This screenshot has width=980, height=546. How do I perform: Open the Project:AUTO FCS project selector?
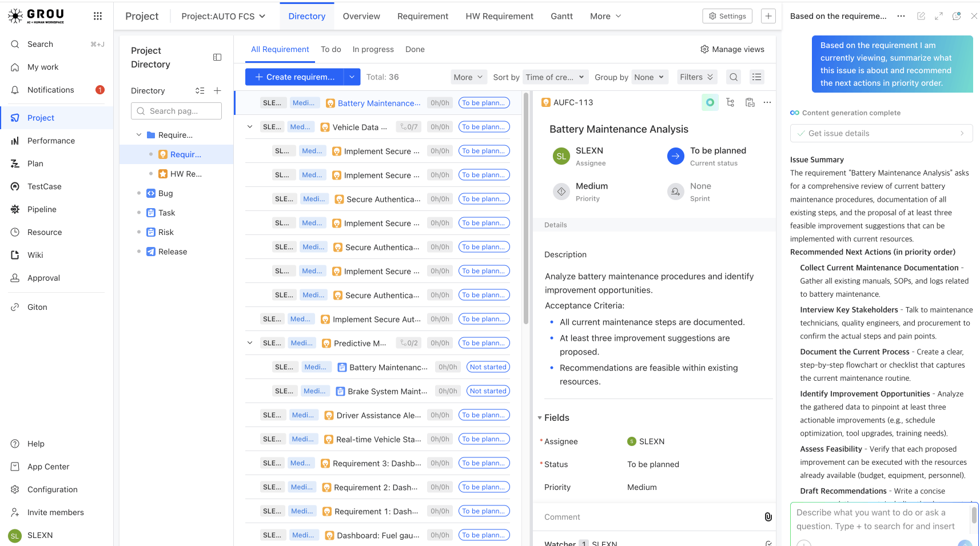[x=224, y=16]
